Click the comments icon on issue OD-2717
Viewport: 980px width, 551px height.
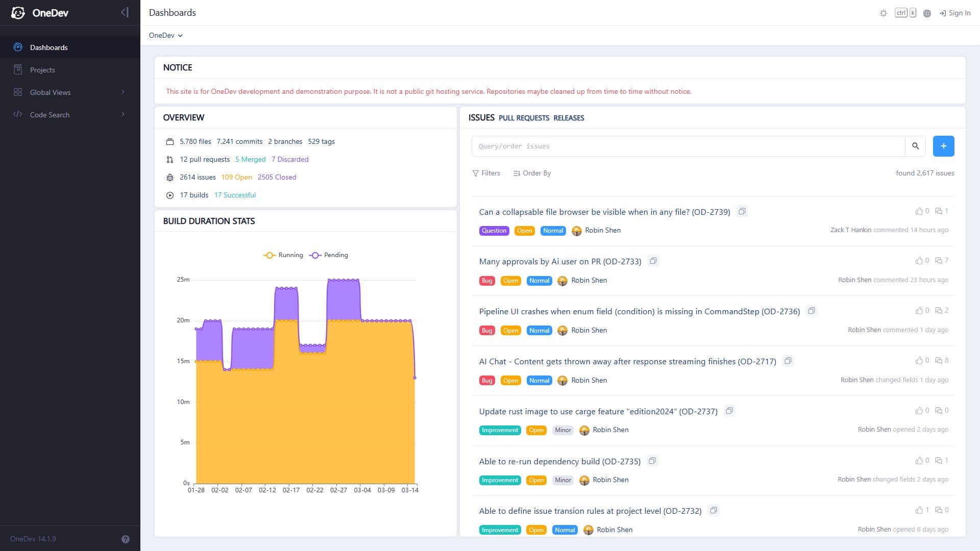(939, 361)
